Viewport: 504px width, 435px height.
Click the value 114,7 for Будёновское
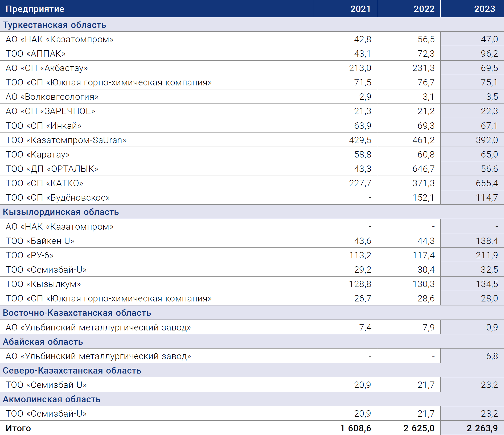pyautogui.click(x=487, y=197)
